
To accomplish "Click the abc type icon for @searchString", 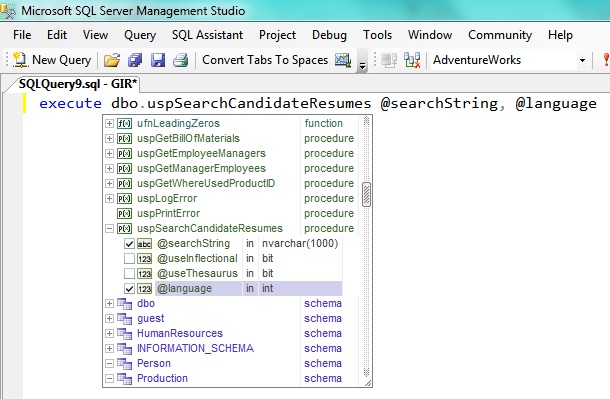I will pos(144,244).
